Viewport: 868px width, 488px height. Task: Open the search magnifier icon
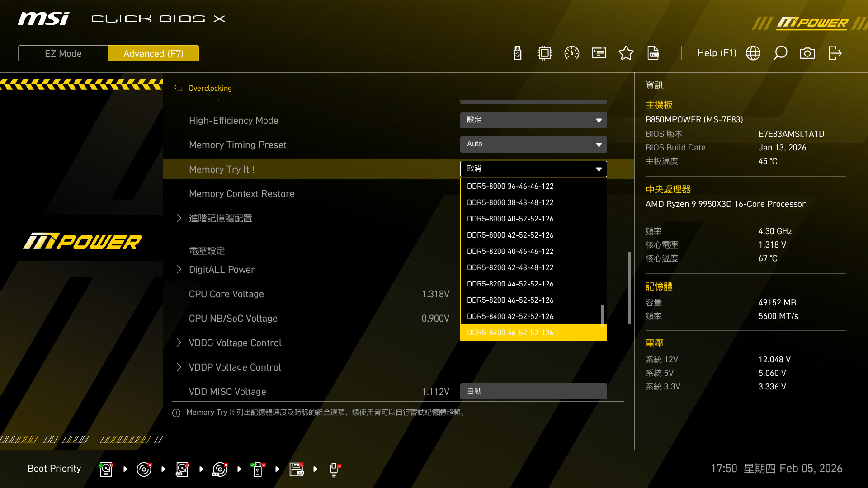click(780, 53)
